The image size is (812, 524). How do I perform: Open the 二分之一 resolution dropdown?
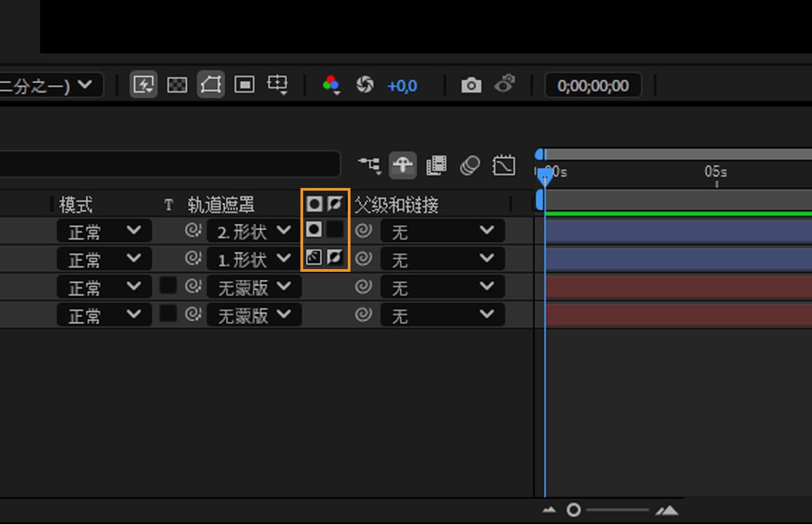click(51, 86)
